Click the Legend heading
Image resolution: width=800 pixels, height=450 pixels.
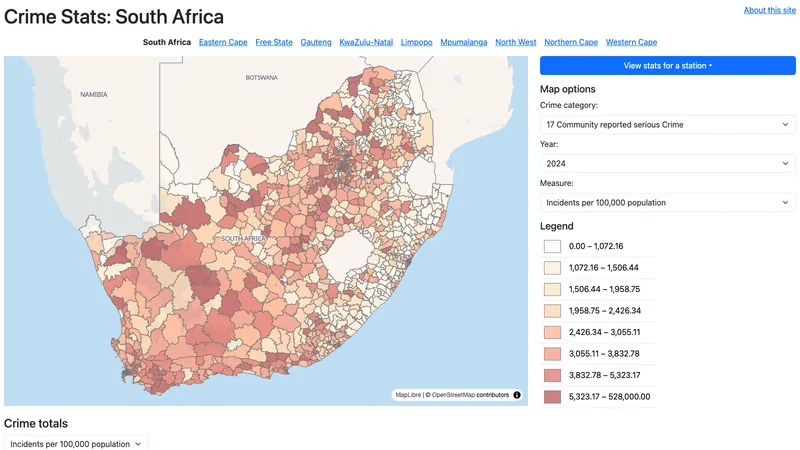(557, 226)
